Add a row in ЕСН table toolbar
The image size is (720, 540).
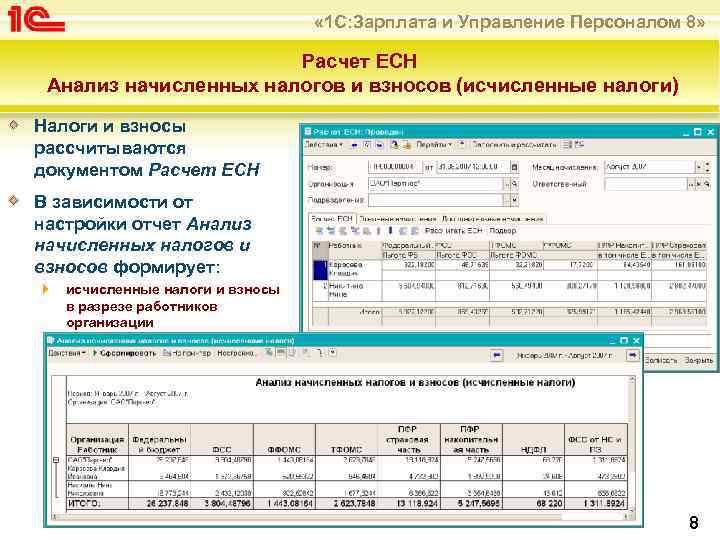pyautogui.click(x=319, y=231)
